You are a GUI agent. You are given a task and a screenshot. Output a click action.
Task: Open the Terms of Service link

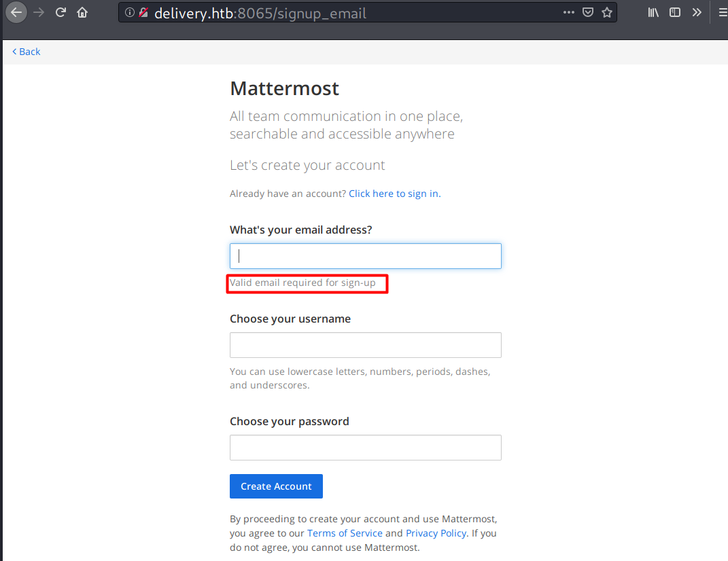point(345,533)
